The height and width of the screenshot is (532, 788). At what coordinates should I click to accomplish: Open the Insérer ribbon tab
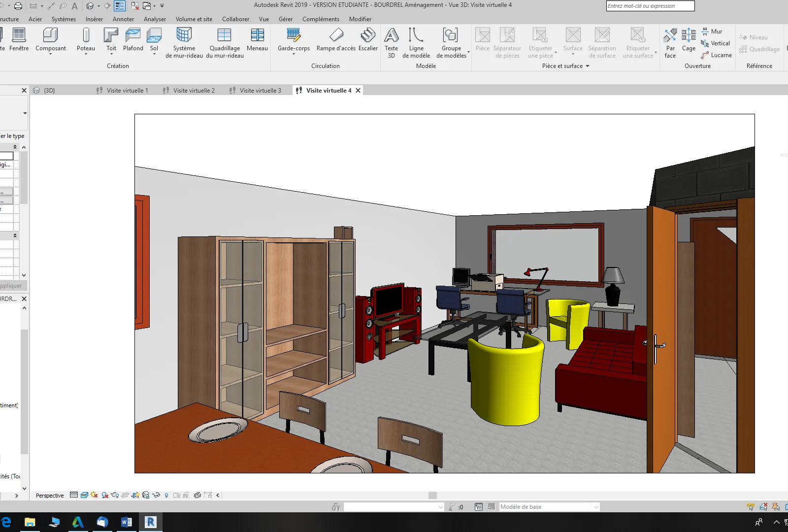coord(94,19)
